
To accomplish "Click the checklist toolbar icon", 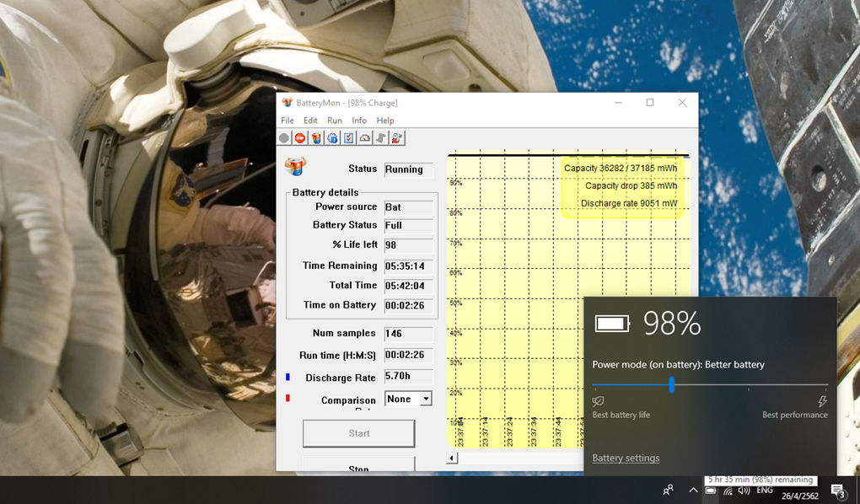I will click(x=348, y=138).
